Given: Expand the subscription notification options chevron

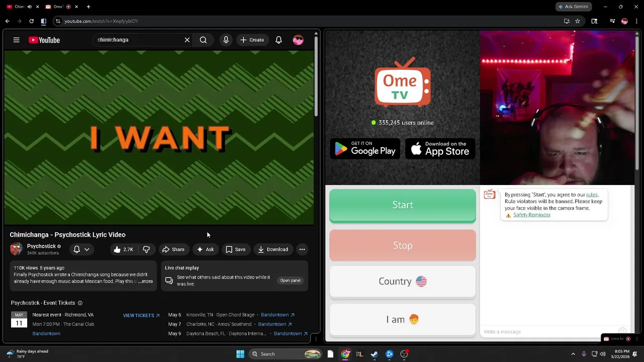Looking at the screenshot, I should tap(87, 249).
